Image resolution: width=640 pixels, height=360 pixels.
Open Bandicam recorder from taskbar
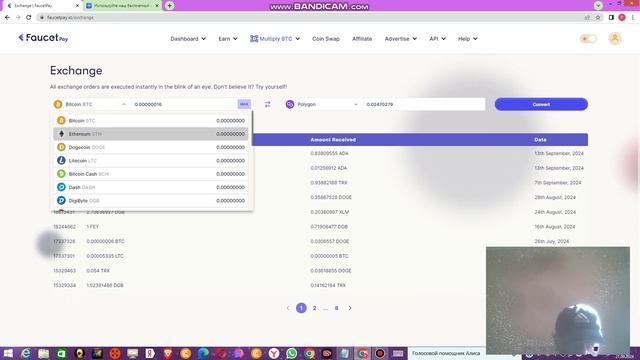[x=380, y=353]
